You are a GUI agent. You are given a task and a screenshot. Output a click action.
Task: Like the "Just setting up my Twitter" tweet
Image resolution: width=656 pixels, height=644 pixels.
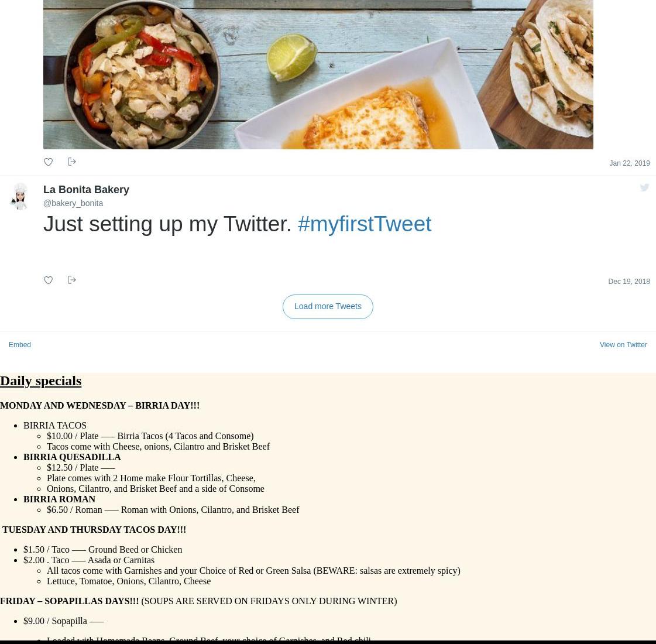(49, 280)
